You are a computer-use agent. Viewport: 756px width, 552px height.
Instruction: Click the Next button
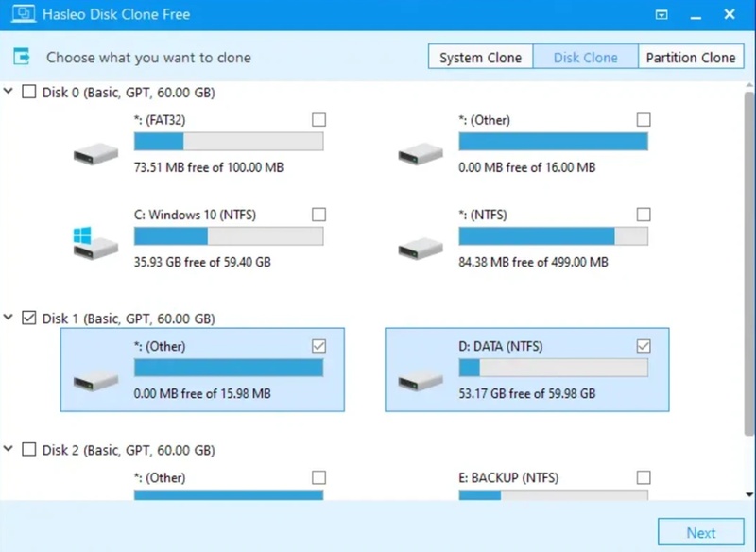tap(701, 531)
